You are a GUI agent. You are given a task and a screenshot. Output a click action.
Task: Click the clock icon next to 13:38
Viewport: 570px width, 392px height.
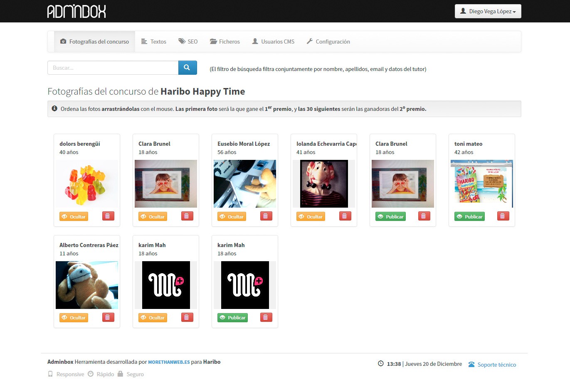[380, 364]
